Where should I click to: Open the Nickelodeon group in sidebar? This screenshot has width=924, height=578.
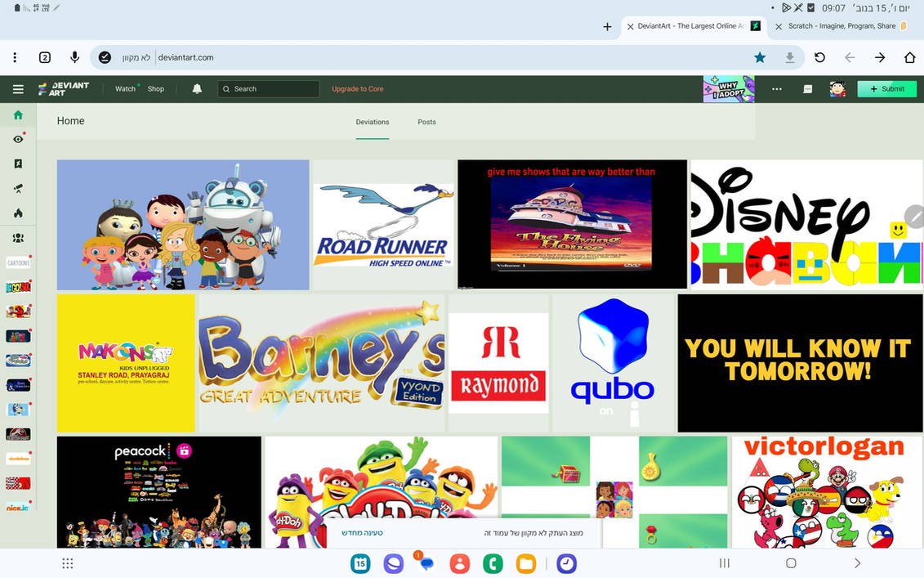(x=18, y=459)
